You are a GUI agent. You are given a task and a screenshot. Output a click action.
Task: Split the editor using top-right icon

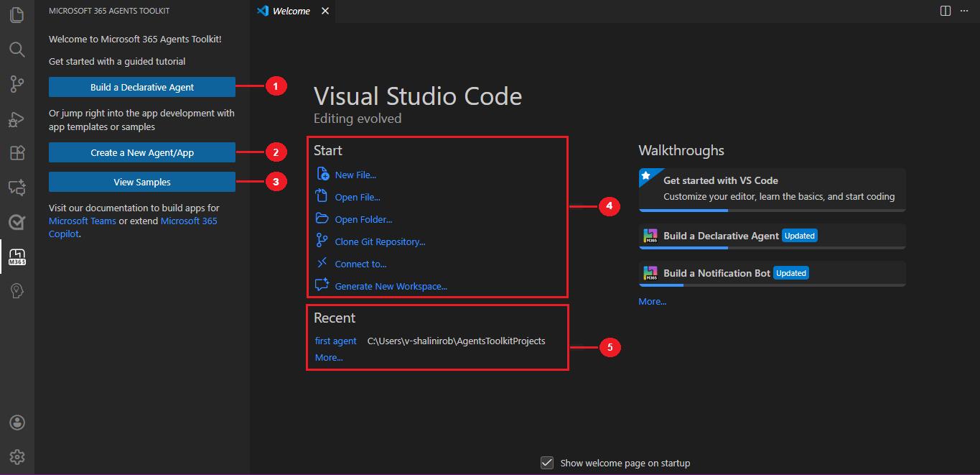(946, 11)
